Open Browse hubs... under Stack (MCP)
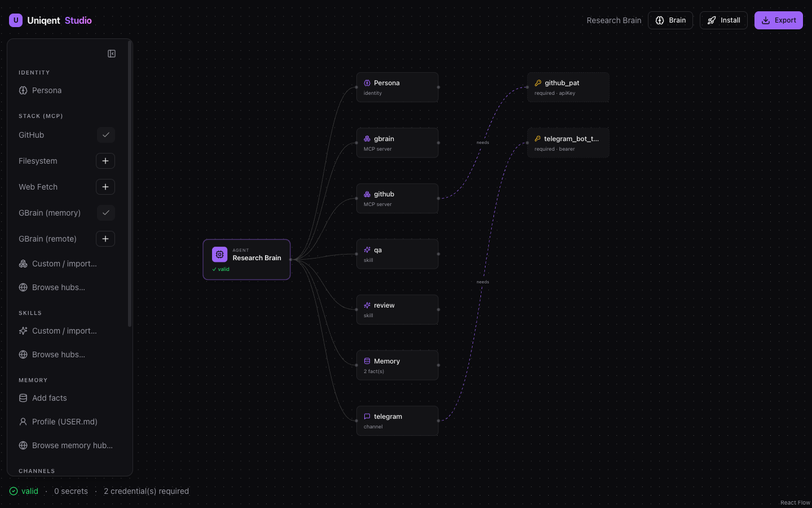Screen dimensions: 812x508 click(x=67, y=287)
